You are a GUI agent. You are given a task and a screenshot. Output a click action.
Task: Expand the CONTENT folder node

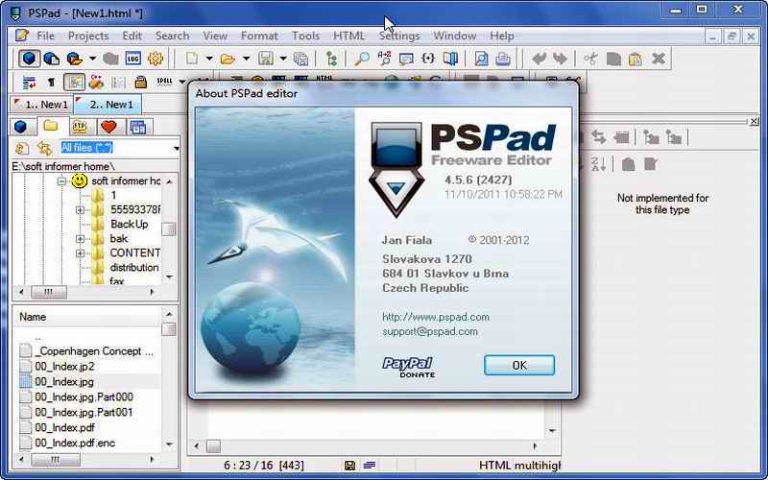pos(80,253)
